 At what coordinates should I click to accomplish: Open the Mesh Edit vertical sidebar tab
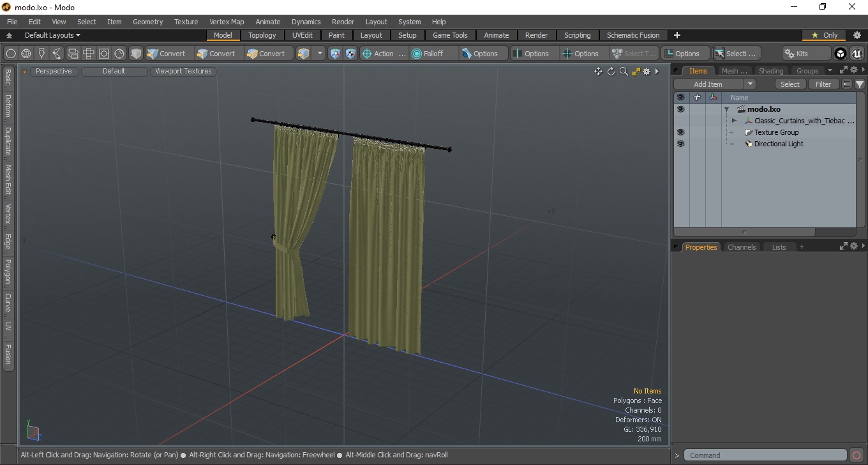8,181
